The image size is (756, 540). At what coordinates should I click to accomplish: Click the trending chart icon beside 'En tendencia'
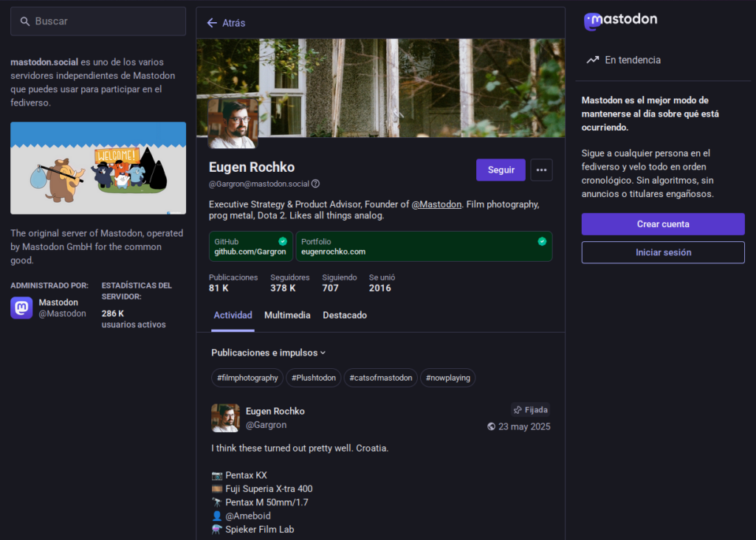click(x=592, y=60)
